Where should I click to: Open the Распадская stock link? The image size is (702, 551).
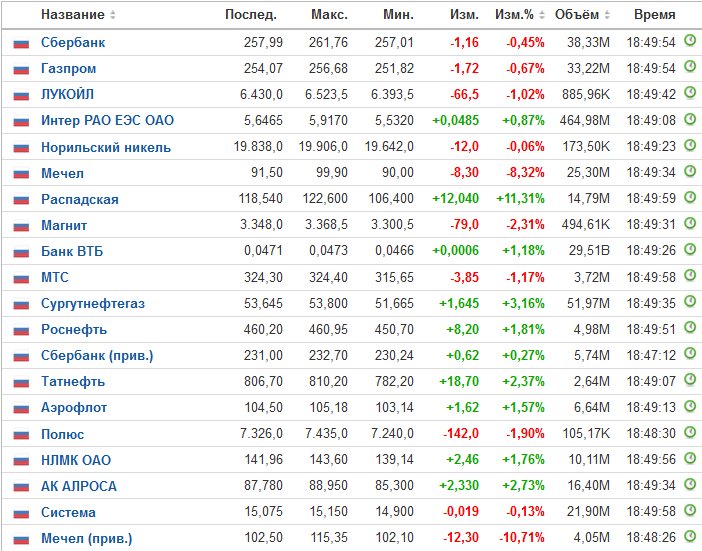(80, 199)
